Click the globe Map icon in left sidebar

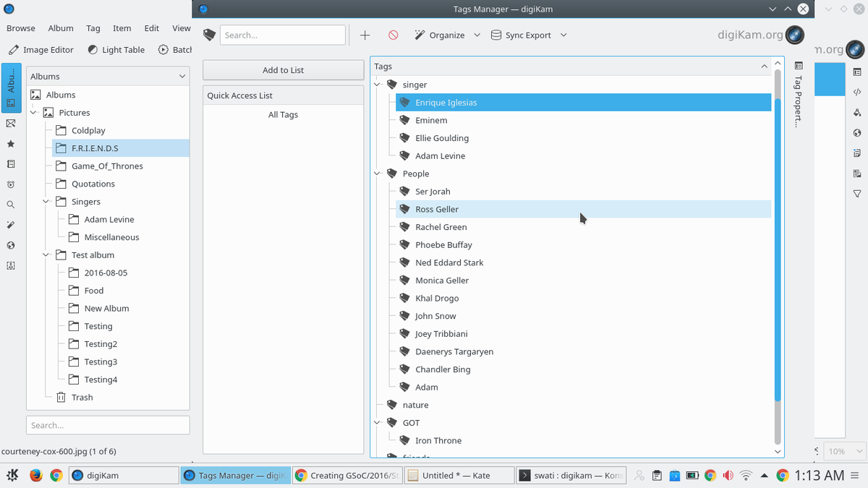click(11, 245)
